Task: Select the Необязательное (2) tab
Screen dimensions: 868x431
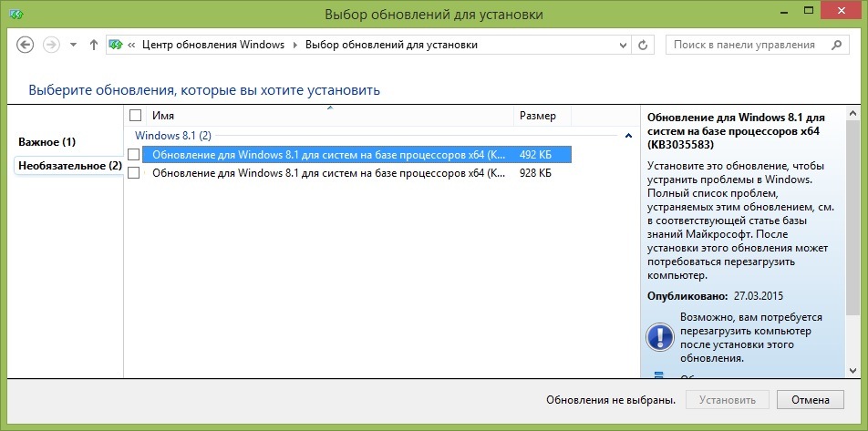Action: click(x=70, y=166)
